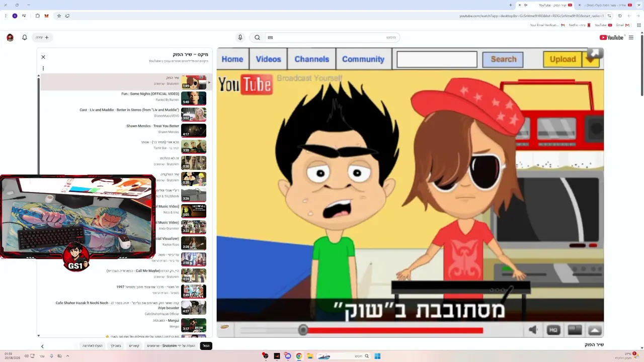Click the seek handle knob on video timeline
This screenshot has width=644, height=362.
(303, 330)
